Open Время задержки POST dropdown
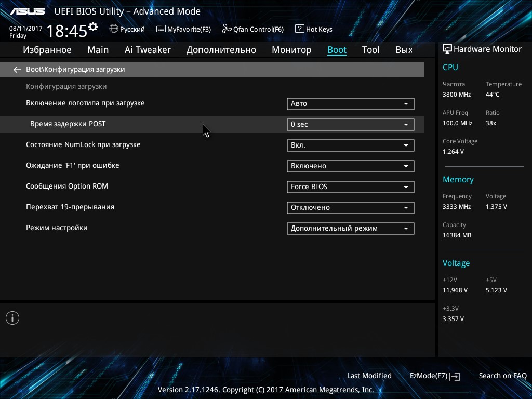The width and height of the screenshot is (532, 399). point(351,125)
